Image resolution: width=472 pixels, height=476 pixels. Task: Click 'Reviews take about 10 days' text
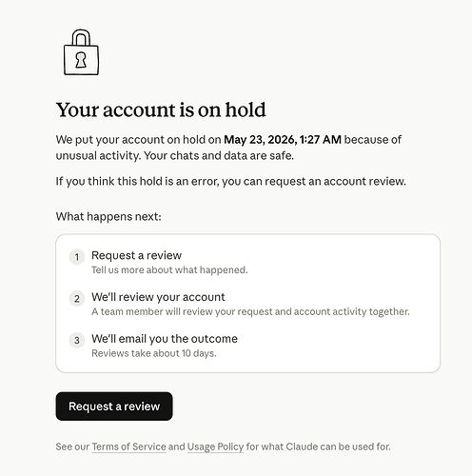[x=154, y=353]
